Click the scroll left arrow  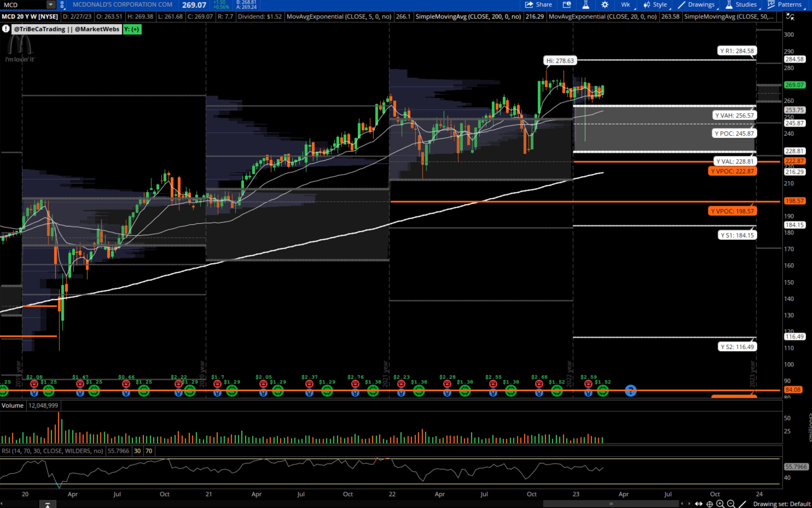click(682, 504)
